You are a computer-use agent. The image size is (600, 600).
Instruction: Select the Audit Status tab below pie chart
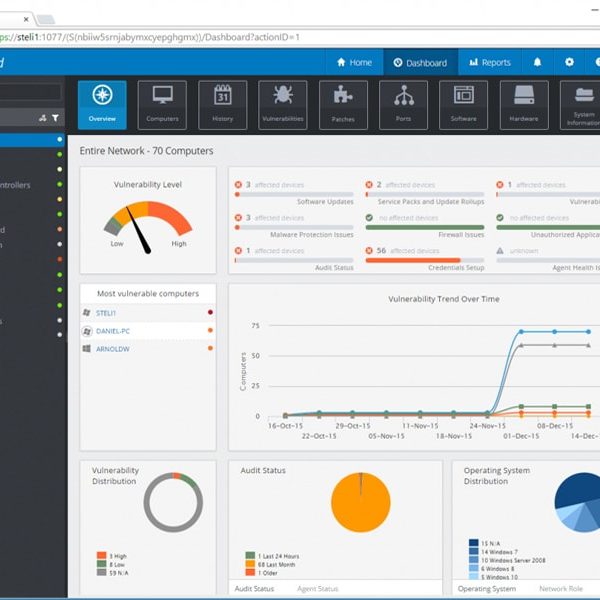point(254,589)
